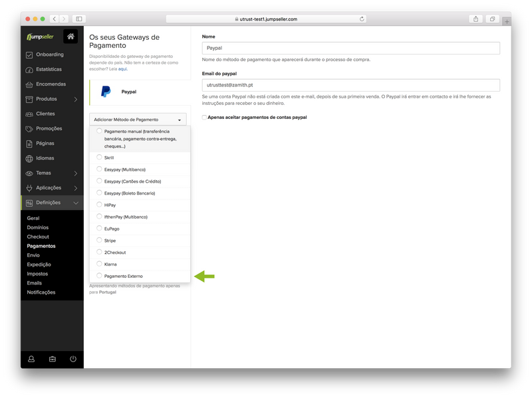Select the HiPay radio option
The image size is (532, 398).
(x=99, y=205)
